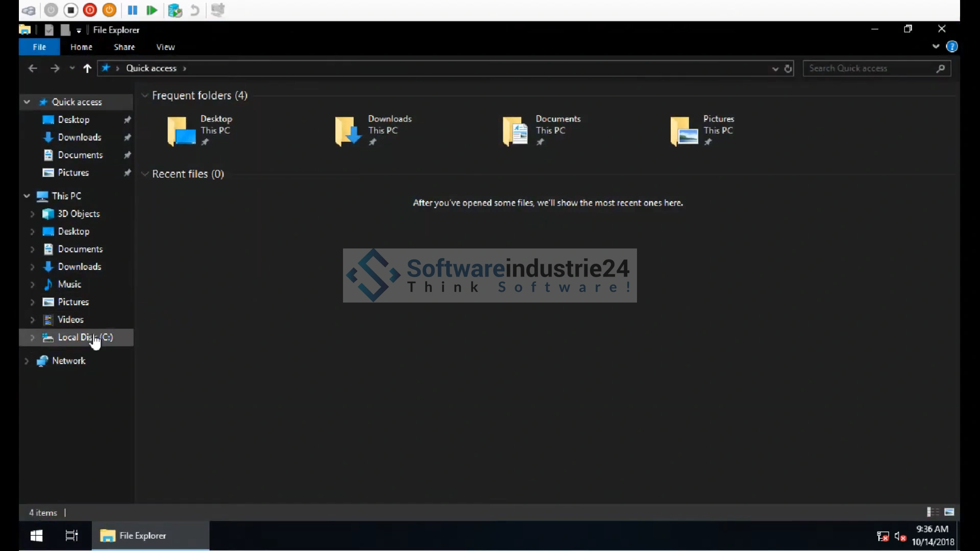Expand the ribbon with chevron arrow

936,46
